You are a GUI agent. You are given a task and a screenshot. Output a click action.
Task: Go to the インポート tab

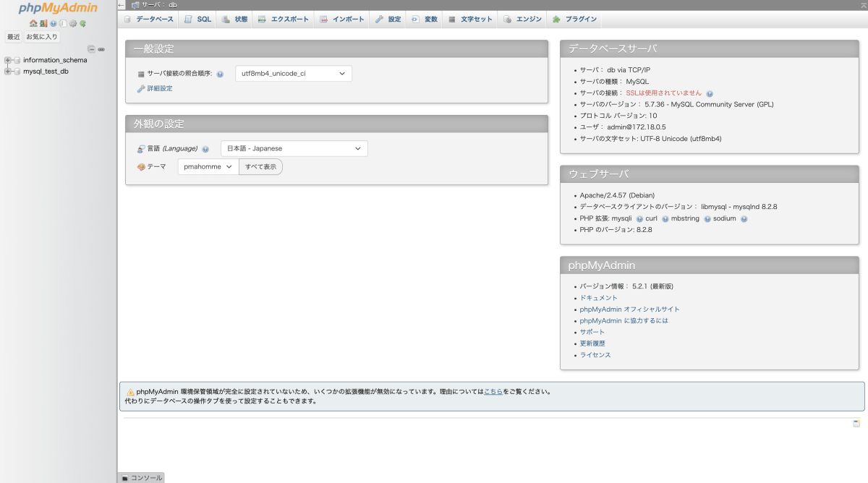[x=342, y=20]
